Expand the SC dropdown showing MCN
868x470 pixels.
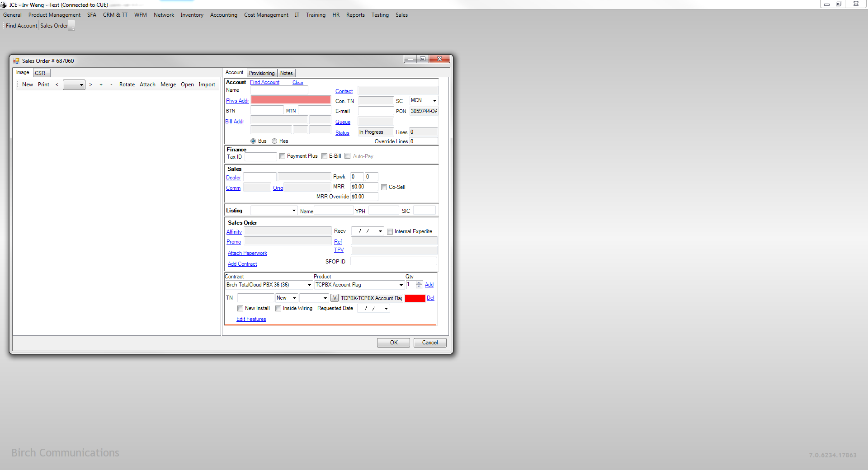coord(434,101)
